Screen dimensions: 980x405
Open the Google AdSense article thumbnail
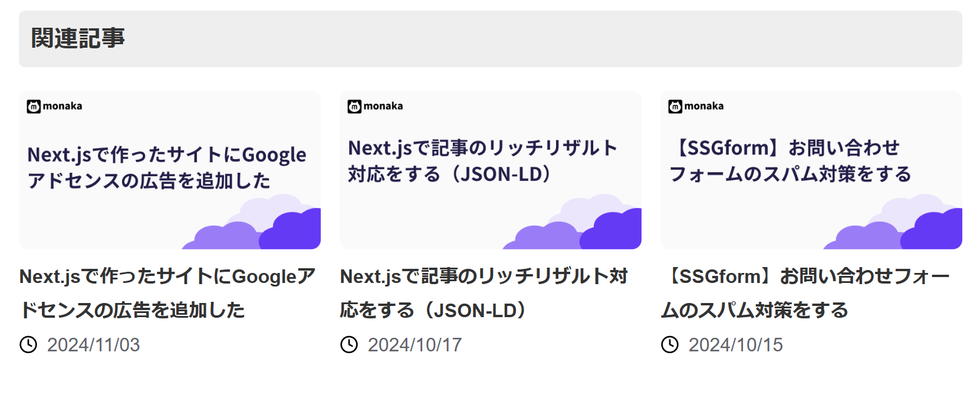click(x=170, y=170)
